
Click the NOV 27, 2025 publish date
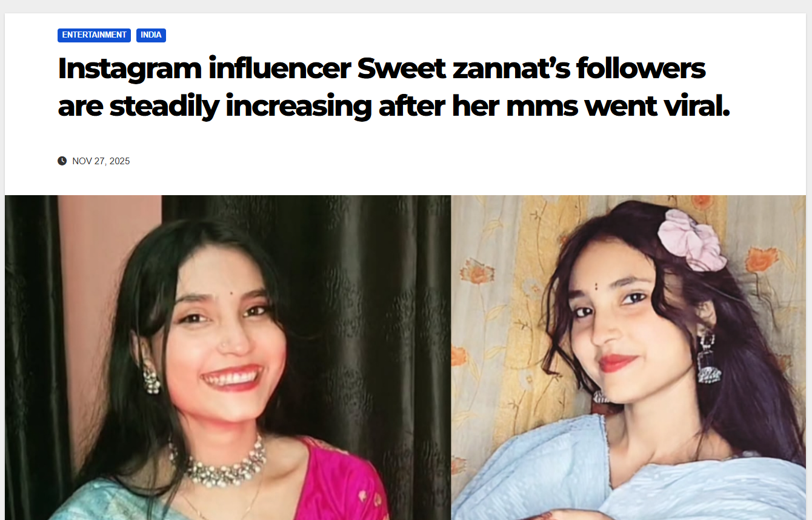[101, 161]
